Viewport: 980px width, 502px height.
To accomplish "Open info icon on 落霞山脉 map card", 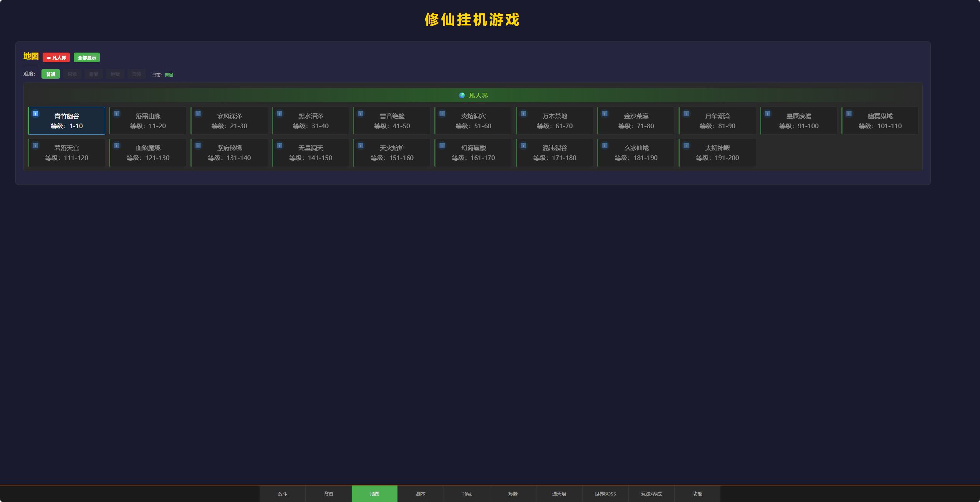I will pos(117,114).
